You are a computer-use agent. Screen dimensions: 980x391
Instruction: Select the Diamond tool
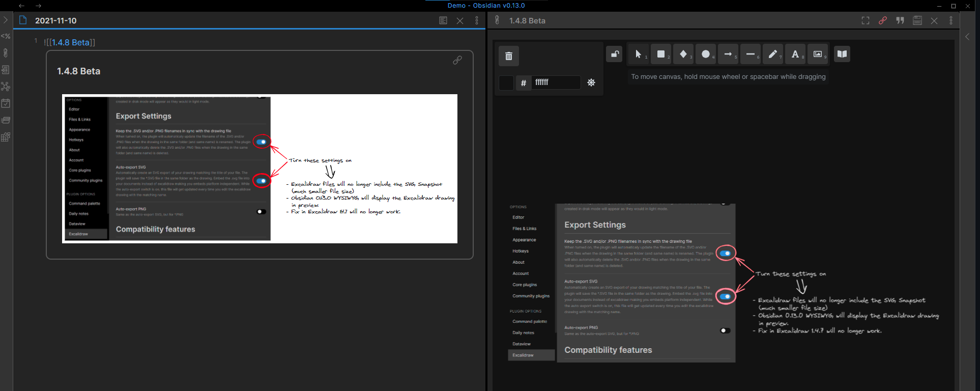[x=683, y=54]
